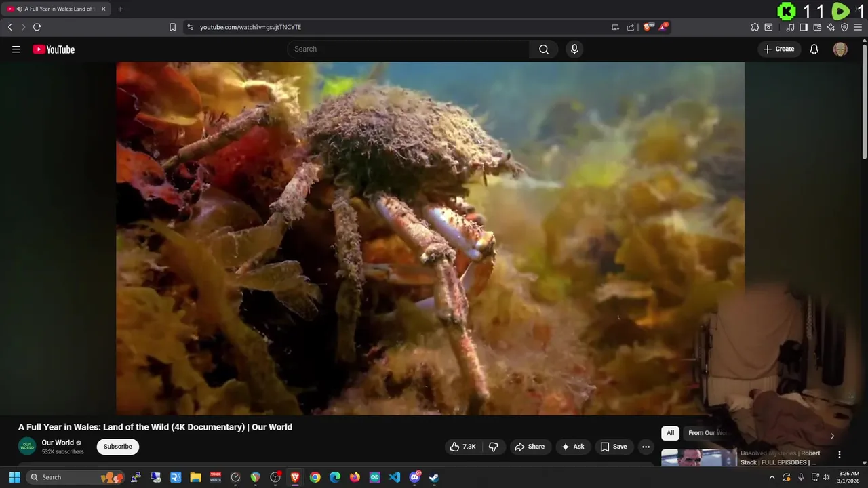This screenshot has height=488, width=868.
Task: Open Microsoft Edge from the taskbar
Action: click(x=335, y=477)
